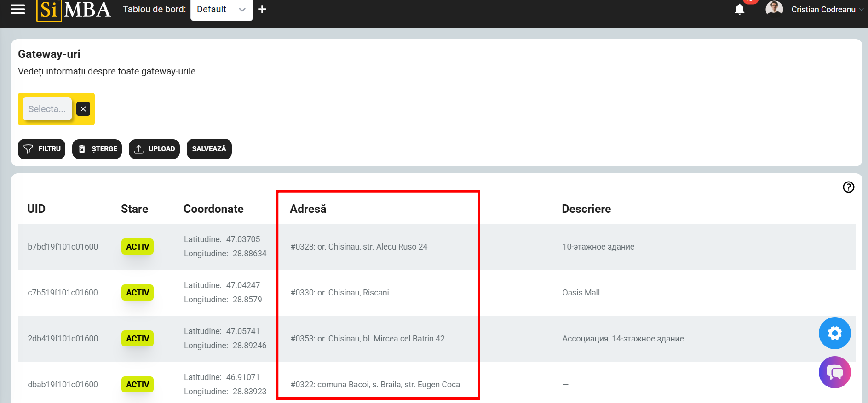This screenshot has width=868, height=403.
Task: Click the user profile avatar
Action: (x=774, y=9)
